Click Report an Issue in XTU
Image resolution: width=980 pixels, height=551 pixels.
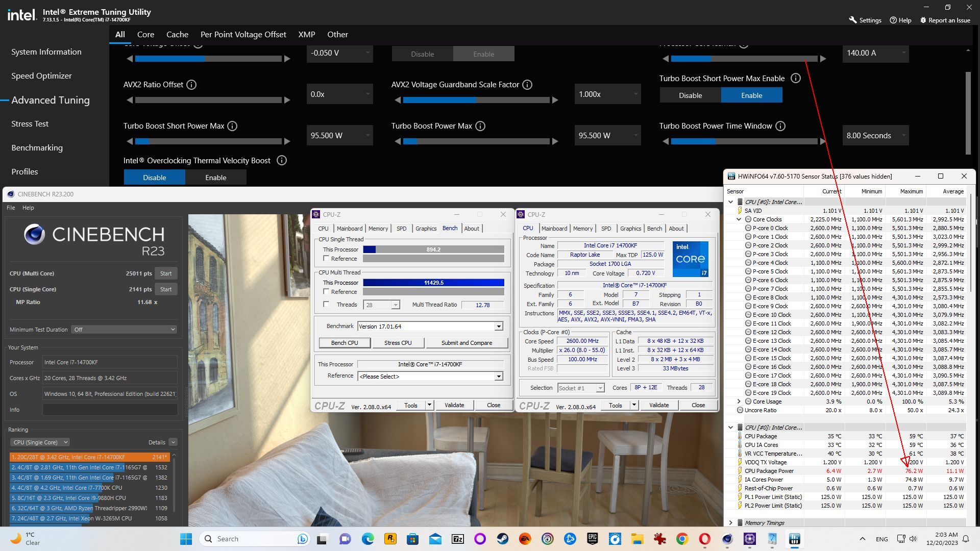click(945, 20)
